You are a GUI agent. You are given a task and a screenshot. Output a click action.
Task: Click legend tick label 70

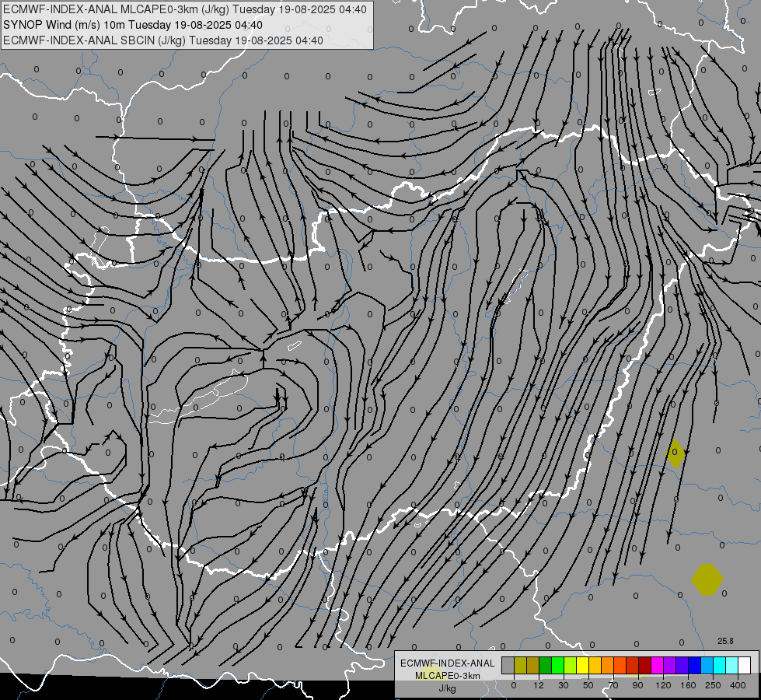pyautogui.click(x=613, y=685)
